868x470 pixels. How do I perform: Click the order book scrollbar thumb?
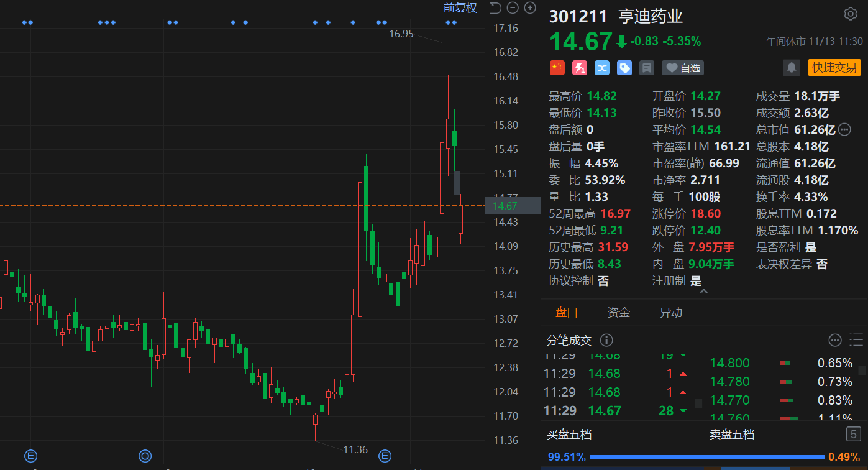[x=862, y=370]
